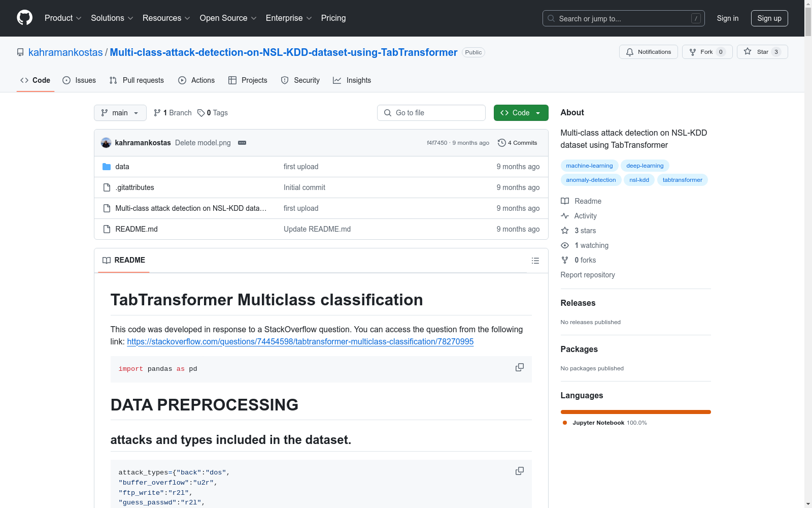Screen dimensions: 812x508
Task: Fork this repository using the Fork button
Action: tap(707, 52)
